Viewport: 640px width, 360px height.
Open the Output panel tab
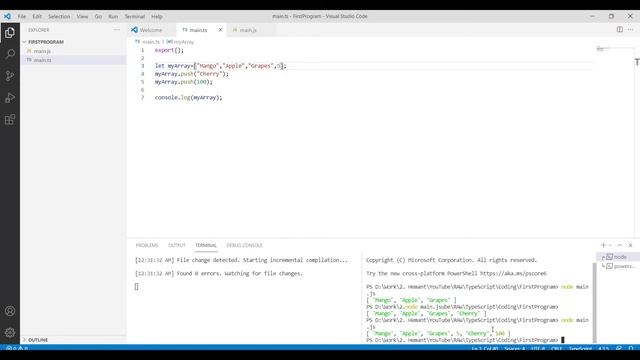click(177, 245)
